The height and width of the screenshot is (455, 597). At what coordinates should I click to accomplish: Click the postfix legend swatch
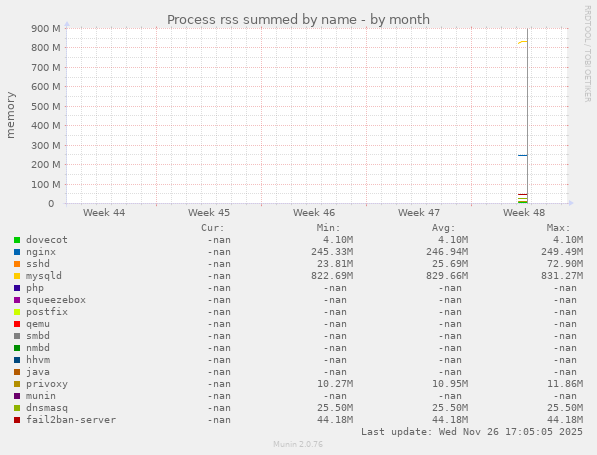[x=17, y=312]
